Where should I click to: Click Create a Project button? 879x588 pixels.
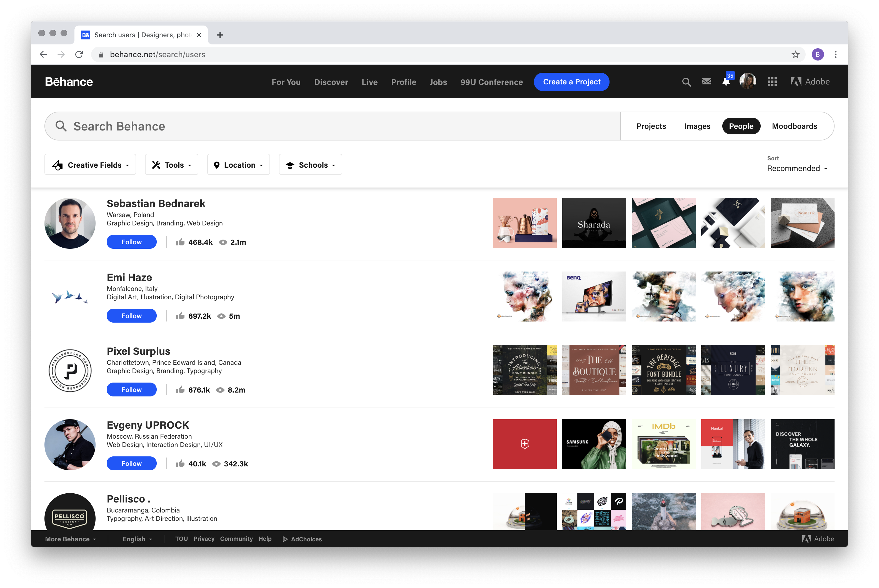571,82
